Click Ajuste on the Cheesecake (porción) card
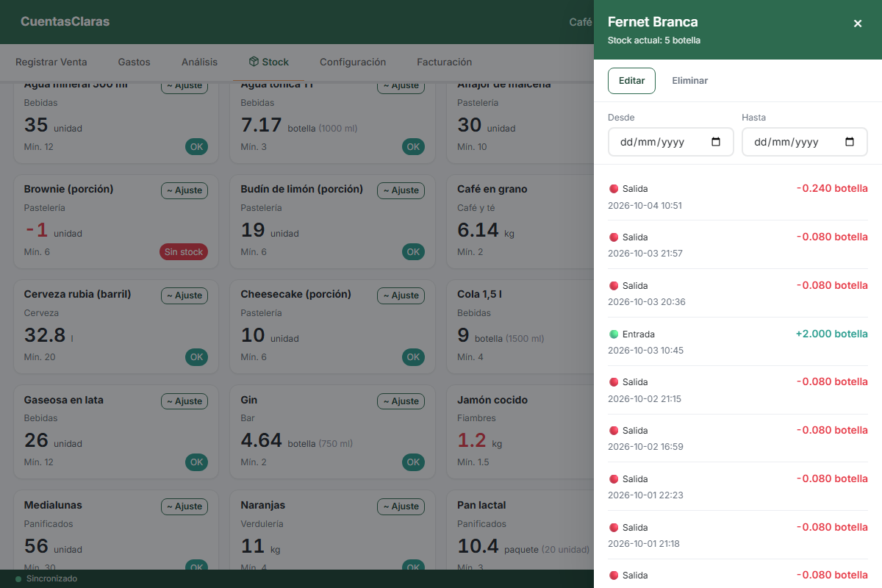Screen dimensions: 882x588 pyautogui.click(x=401, y=295)
